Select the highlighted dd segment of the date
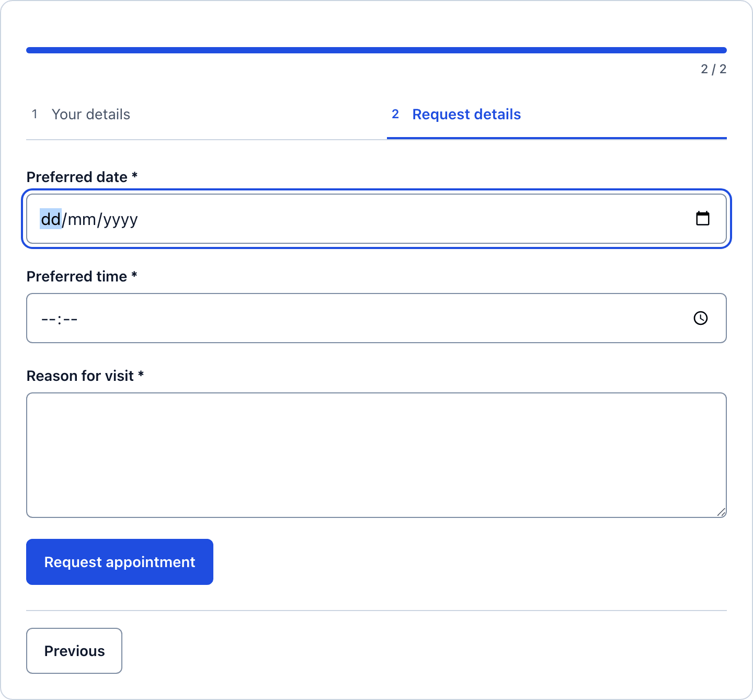This screenshot has height=700, width=753. tap(51, 219)
